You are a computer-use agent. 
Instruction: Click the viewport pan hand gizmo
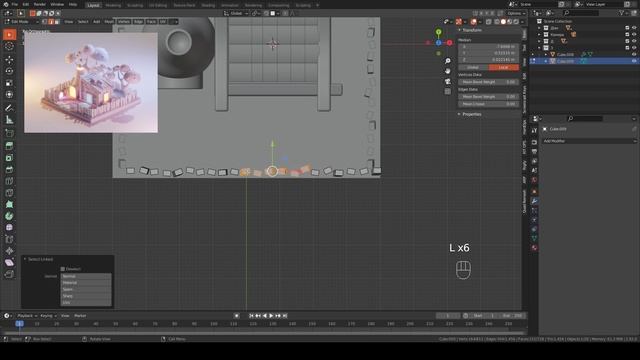448,71
